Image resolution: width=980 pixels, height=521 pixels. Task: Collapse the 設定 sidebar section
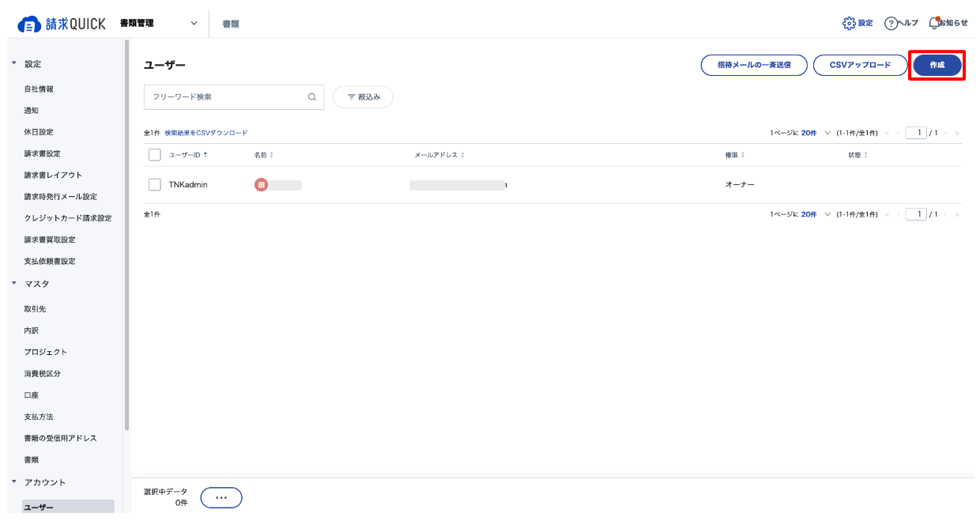[x=14, y=64]
